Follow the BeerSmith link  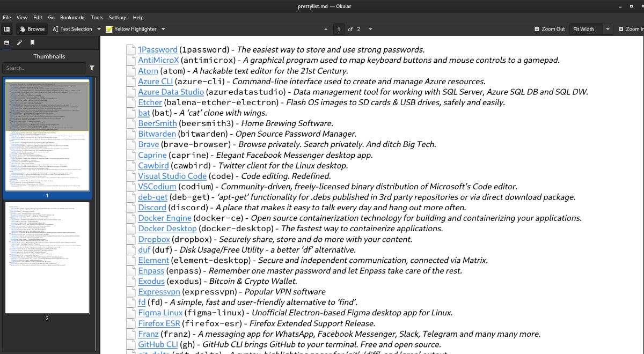click(x=157, y=123)
